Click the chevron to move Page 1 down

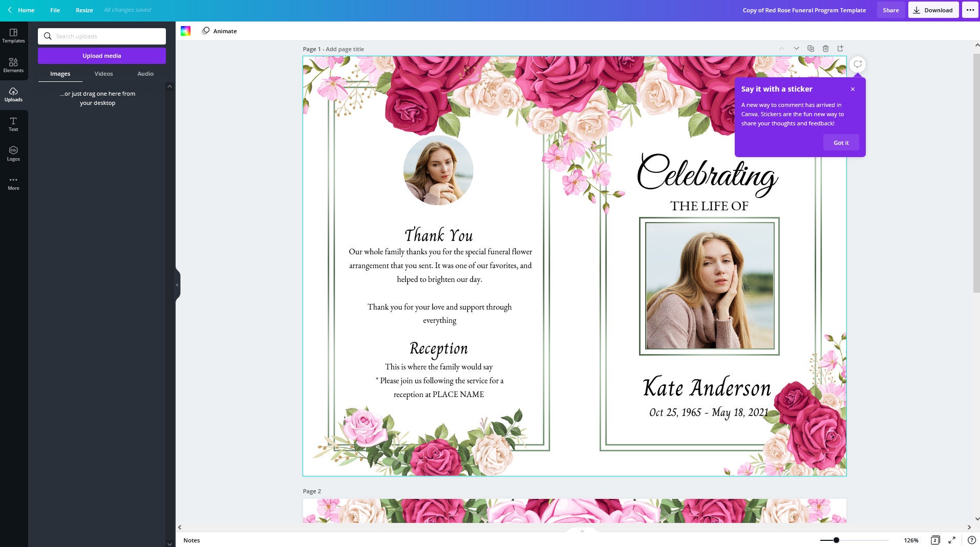click(796, 48)
